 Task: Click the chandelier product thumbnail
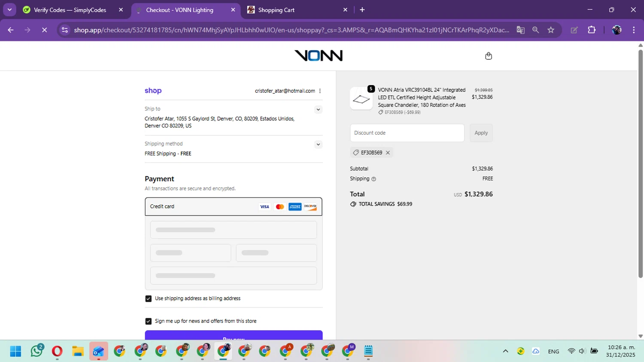pos(361,99)
